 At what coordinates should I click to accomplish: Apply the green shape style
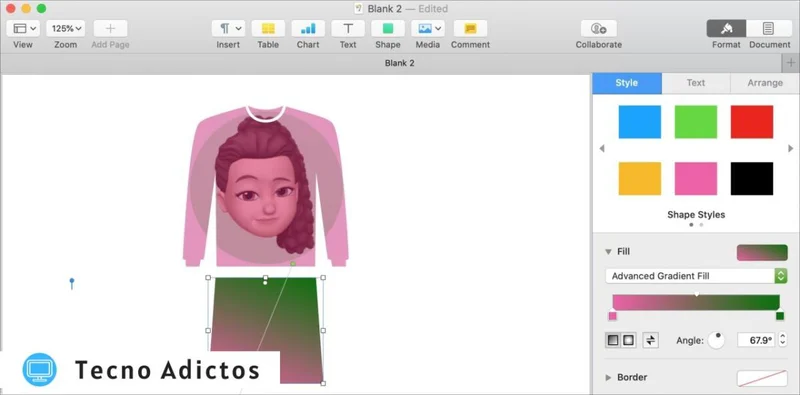(x=696, y=122)
